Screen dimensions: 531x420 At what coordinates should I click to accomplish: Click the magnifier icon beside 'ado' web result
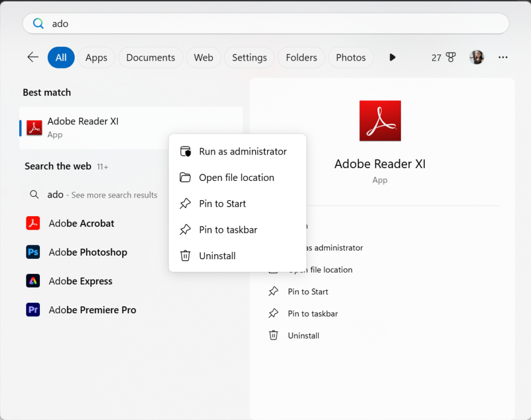[34, 194]
